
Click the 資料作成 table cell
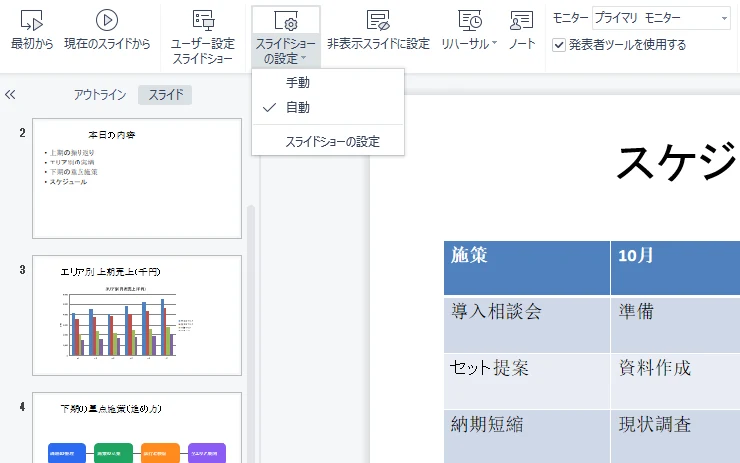[675, 381]
